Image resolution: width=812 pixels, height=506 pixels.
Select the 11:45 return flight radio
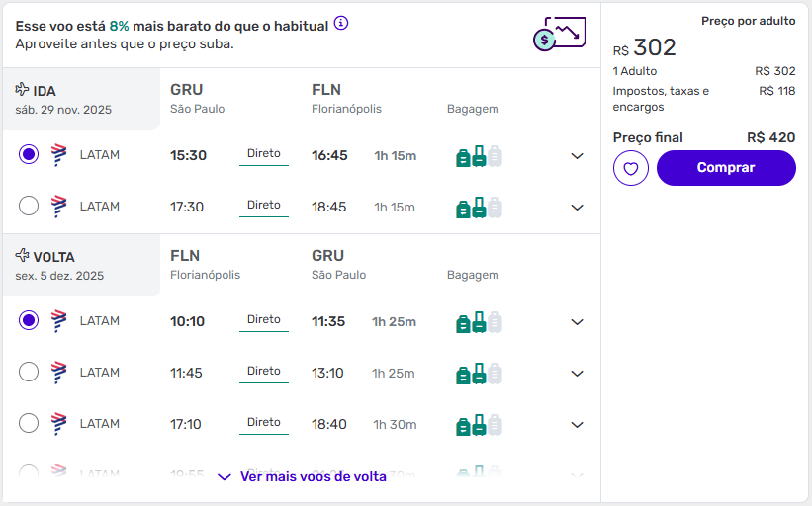pos(29,373)
